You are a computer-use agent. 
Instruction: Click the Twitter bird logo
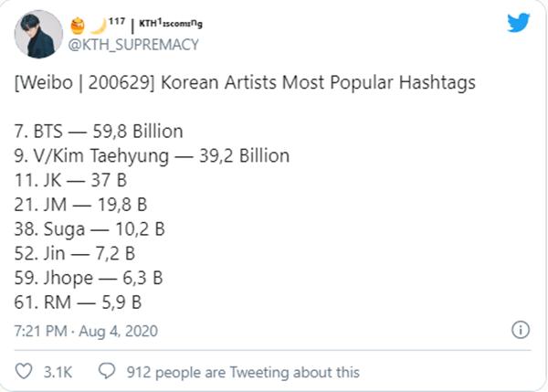click(518, 22)
